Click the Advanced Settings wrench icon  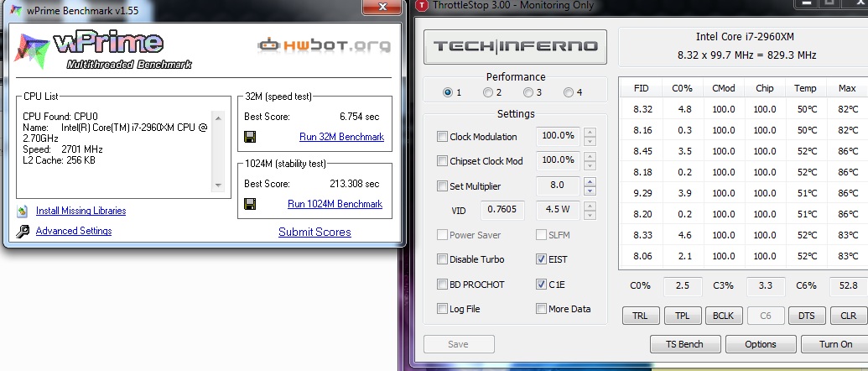[22, 232]
